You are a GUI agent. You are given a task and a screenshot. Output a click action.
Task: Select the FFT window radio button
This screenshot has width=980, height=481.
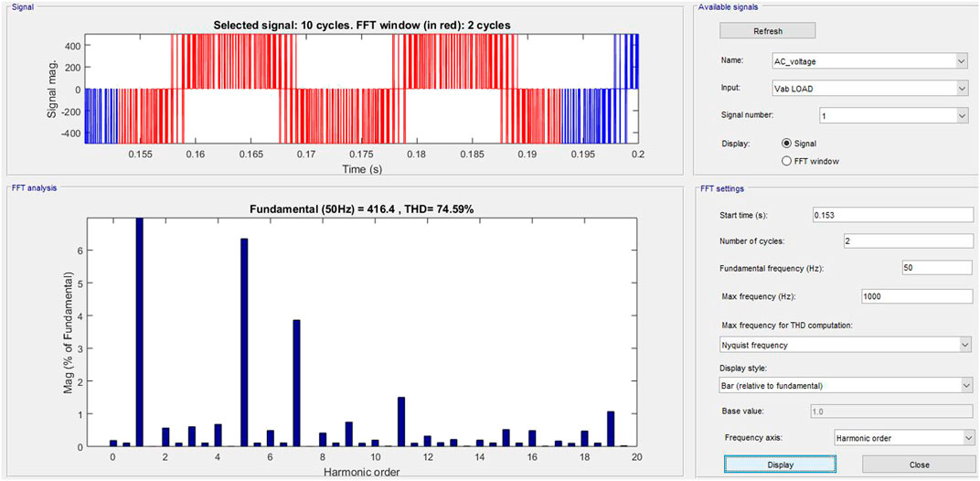(x=787, y=161)
